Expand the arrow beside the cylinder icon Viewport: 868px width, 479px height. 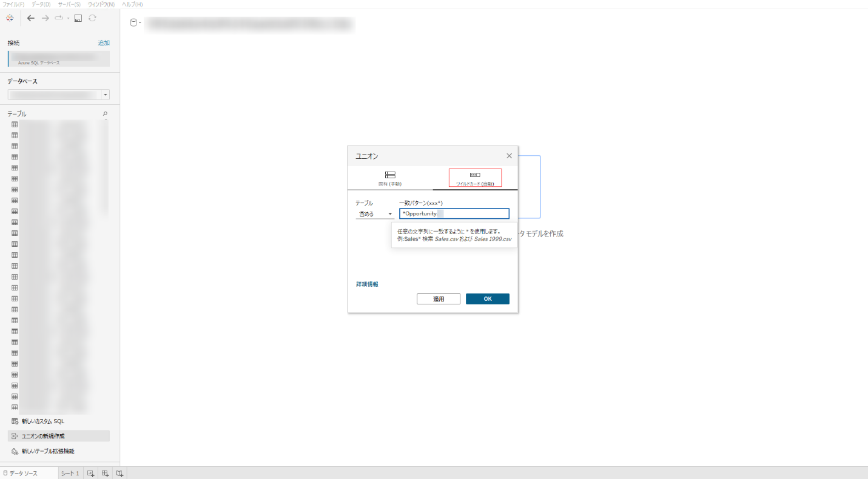tap(140, 23)
